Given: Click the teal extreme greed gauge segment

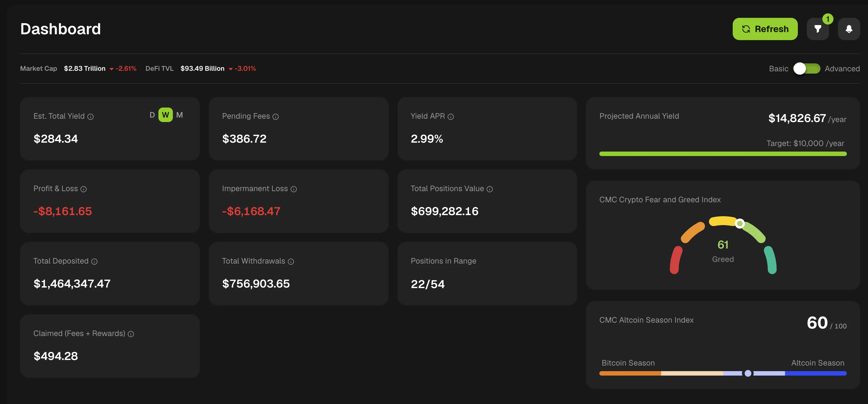Looking at the screenshot, I should point(770,260).
